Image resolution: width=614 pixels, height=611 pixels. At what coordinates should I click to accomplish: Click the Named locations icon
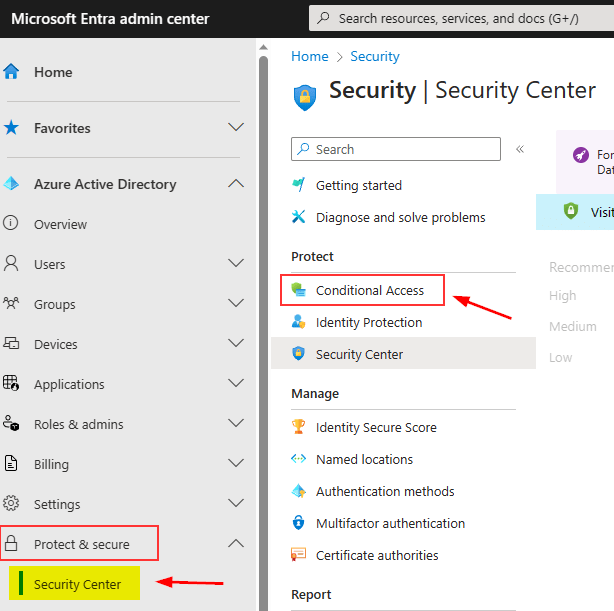pos(298,459)
